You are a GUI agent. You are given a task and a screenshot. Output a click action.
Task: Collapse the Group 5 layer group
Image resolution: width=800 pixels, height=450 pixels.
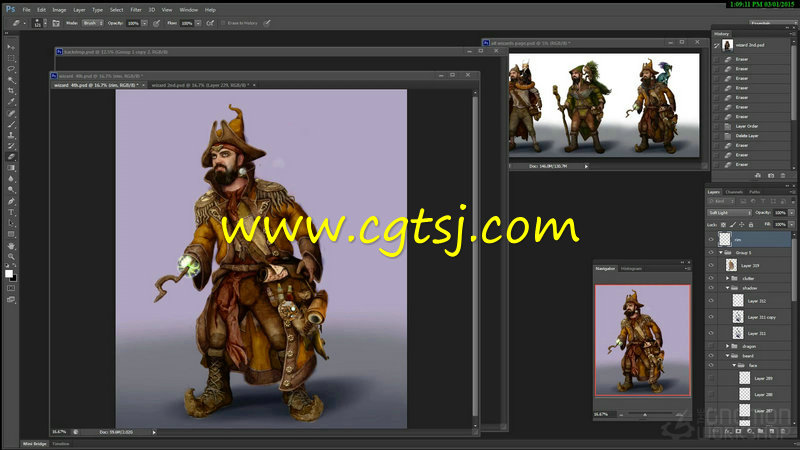(721, 253)
